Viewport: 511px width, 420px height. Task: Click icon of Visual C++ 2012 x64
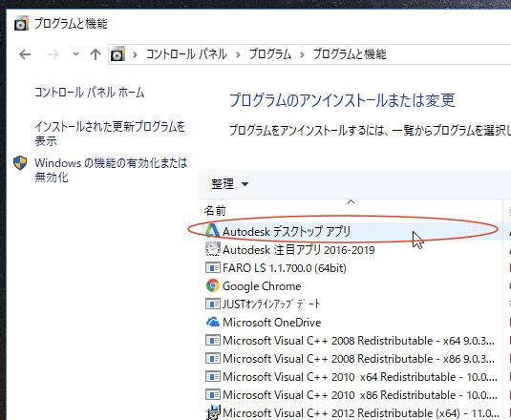point(213,412)
